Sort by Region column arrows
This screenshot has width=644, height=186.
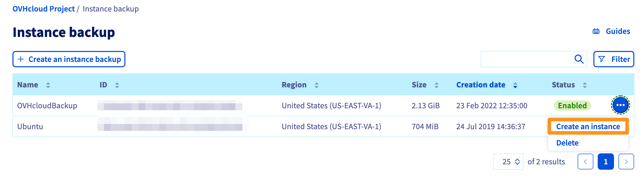[x=316, y=85]
